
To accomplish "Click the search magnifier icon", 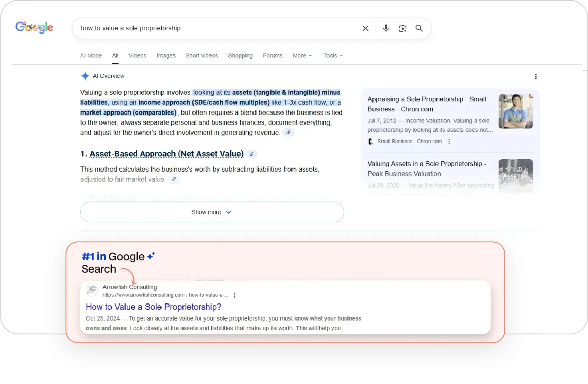I will click(x=419, y=28).
